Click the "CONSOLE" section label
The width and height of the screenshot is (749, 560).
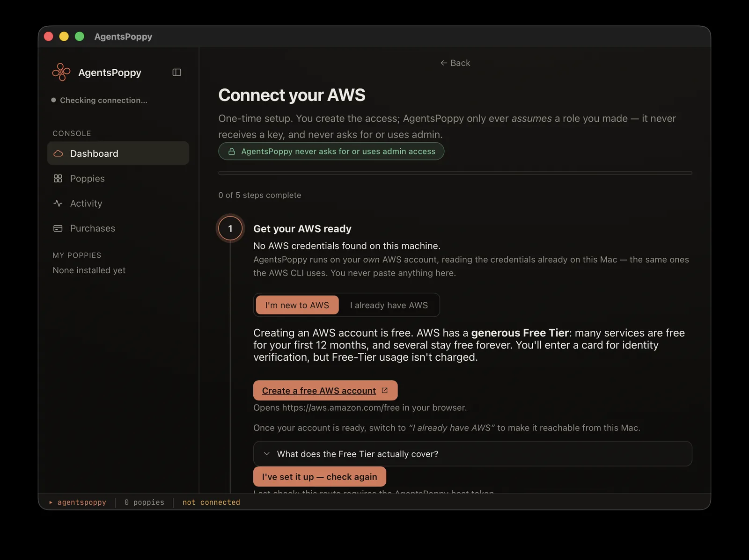72,133
